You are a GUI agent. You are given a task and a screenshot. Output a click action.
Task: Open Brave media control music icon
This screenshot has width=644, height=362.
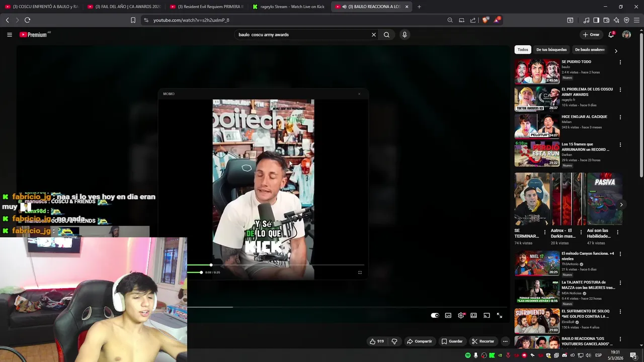586,20
